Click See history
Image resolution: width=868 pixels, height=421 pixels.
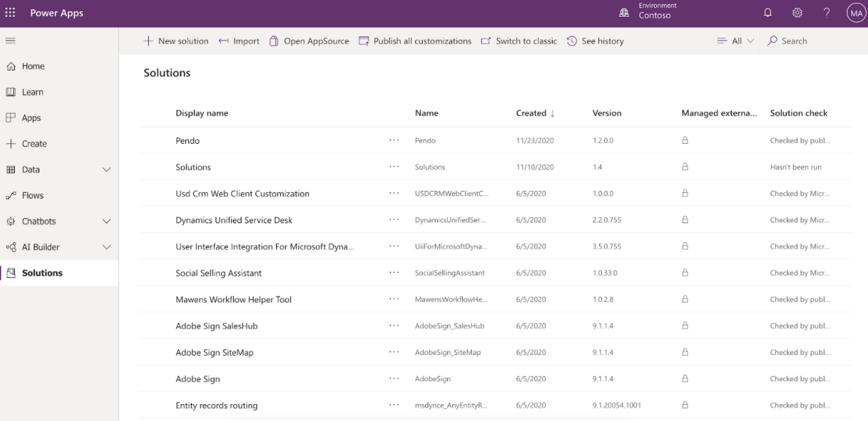pos(596,41)
